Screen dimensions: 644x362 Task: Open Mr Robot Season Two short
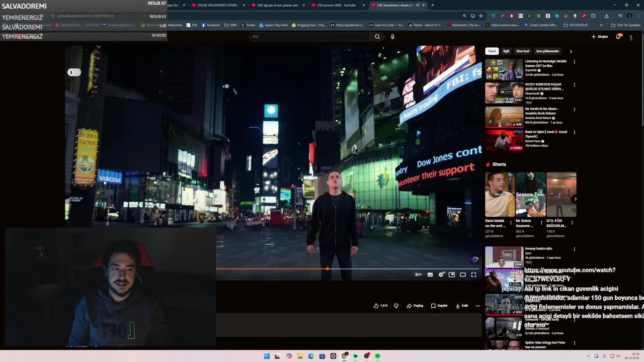coord(530,195)
